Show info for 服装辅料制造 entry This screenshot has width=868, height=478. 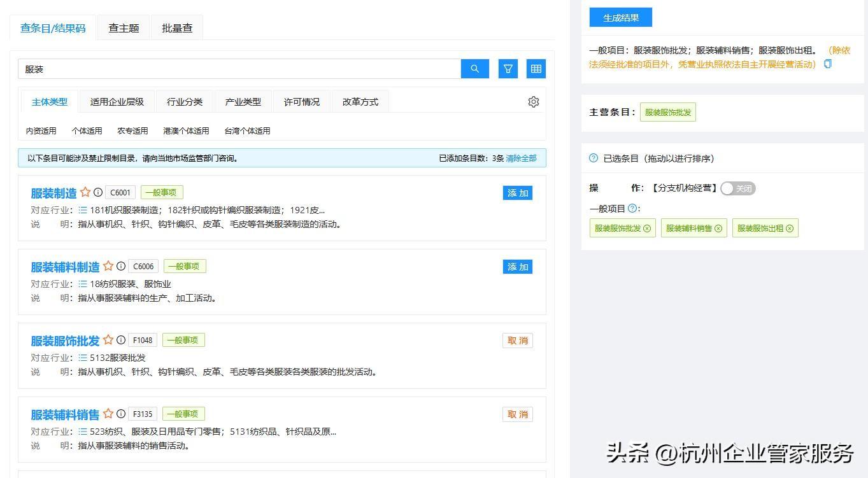121,266
